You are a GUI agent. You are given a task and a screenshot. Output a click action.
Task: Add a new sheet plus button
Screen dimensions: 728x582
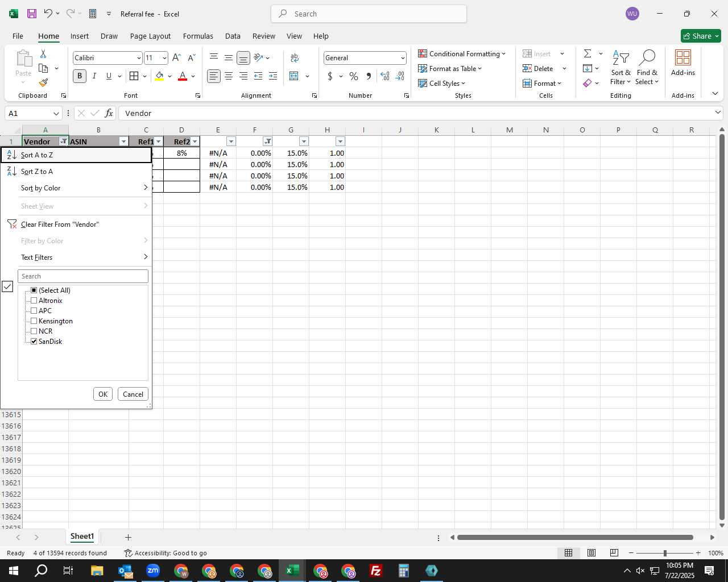click(x=128, y=537)
